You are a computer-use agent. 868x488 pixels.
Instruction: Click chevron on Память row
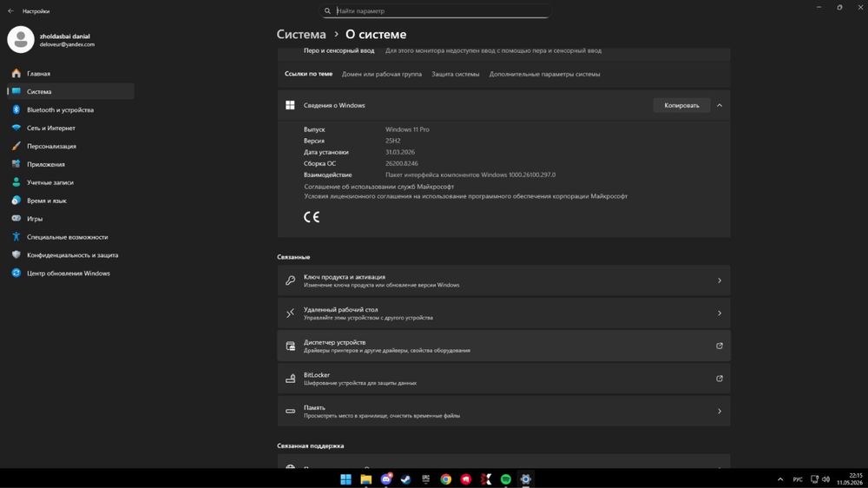719,411
